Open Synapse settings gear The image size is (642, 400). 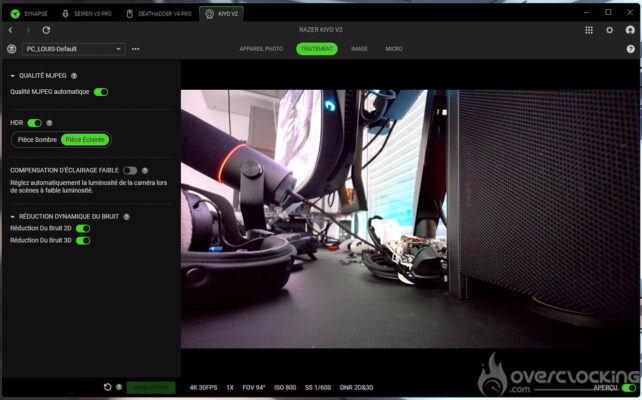coord(610,30)
